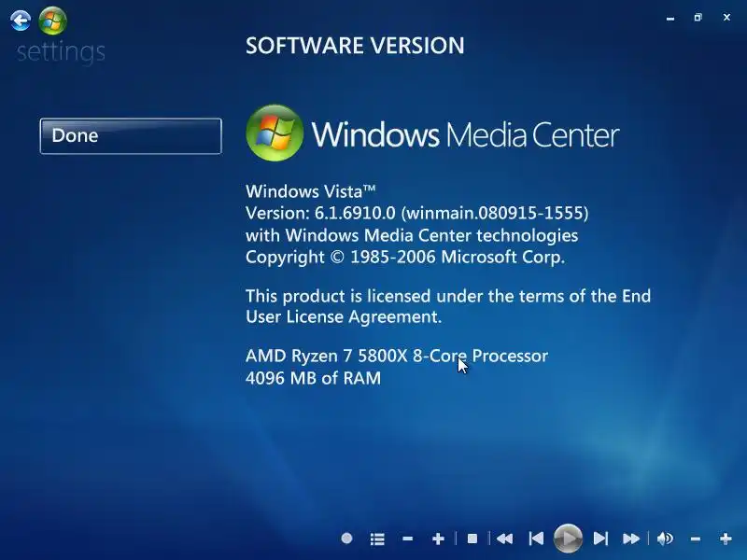This screenshot has width=747, height=560.
Task: Click the Done button
Action: point(131,135)
